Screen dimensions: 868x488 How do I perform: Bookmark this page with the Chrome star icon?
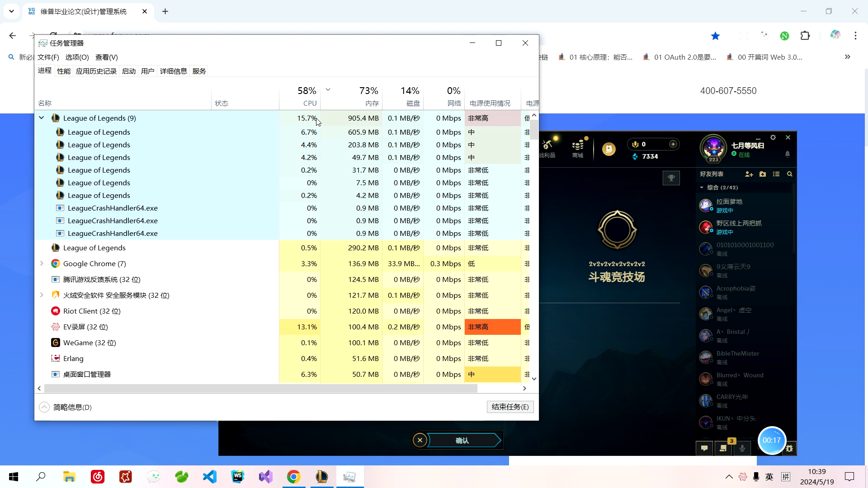coord(715,36)
